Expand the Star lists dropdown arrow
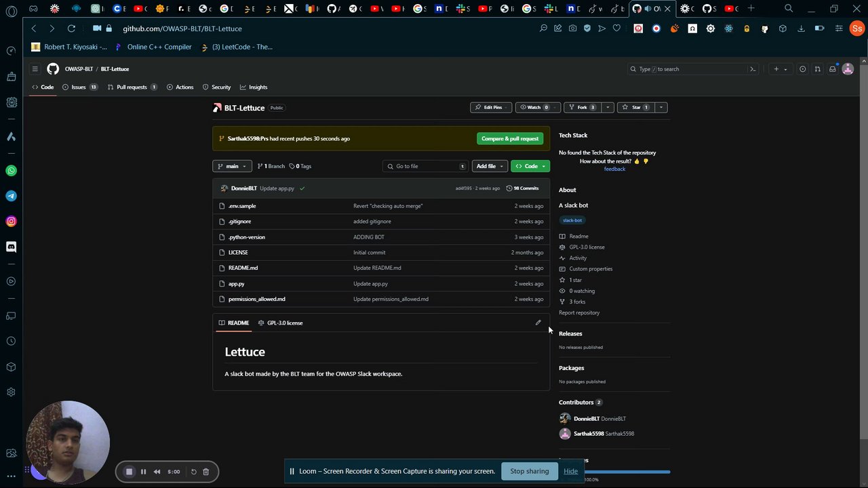 coord(661,107)
